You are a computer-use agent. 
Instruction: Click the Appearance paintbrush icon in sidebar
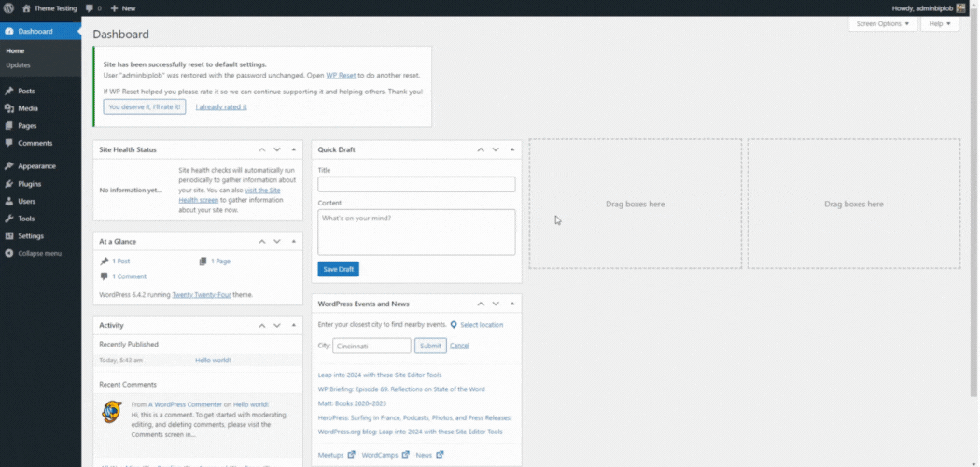click(9, 166)
